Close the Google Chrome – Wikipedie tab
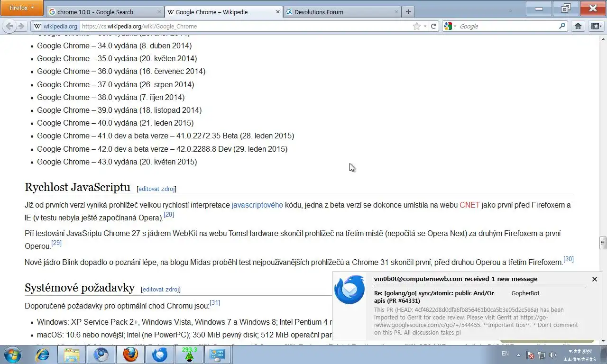 pyautogui.click(x=278, y=12)
